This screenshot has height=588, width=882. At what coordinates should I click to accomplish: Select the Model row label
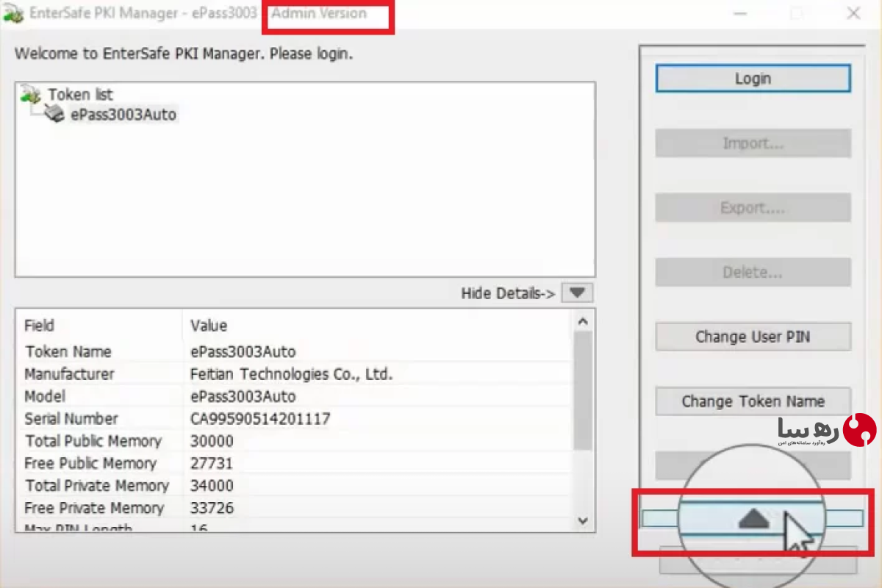coord(45,396)
